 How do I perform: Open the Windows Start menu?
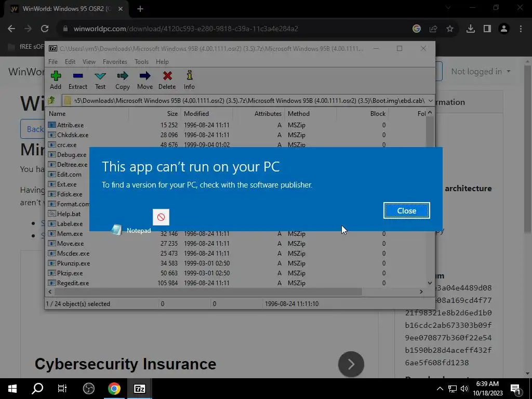point(12,389)
